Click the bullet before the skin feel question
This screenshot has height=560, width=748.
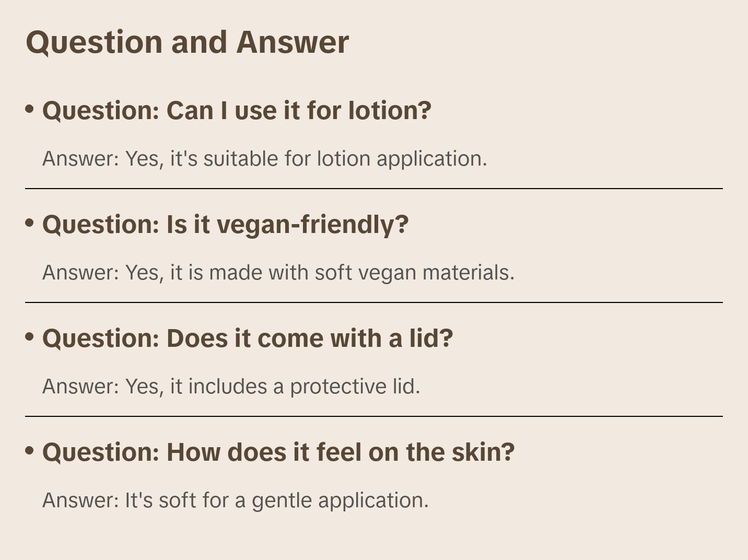pyautogui.click(x=30, y=451)
